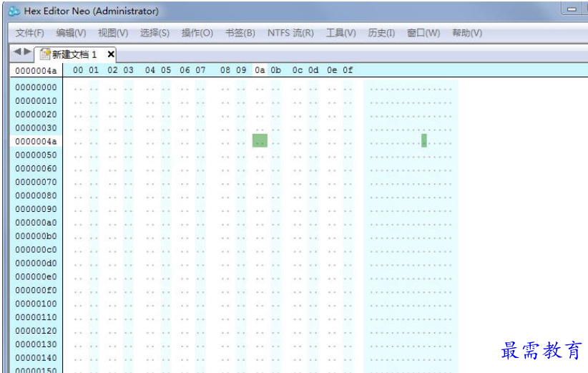
Task: Click row address 00000130
Action: [x=36, y=344]
